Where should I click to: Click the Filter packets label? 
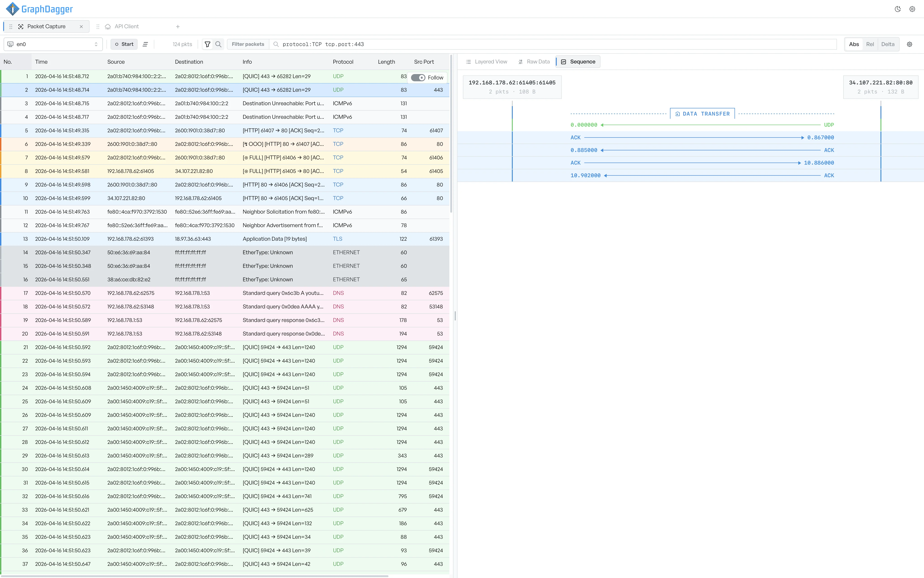(248, 44)
